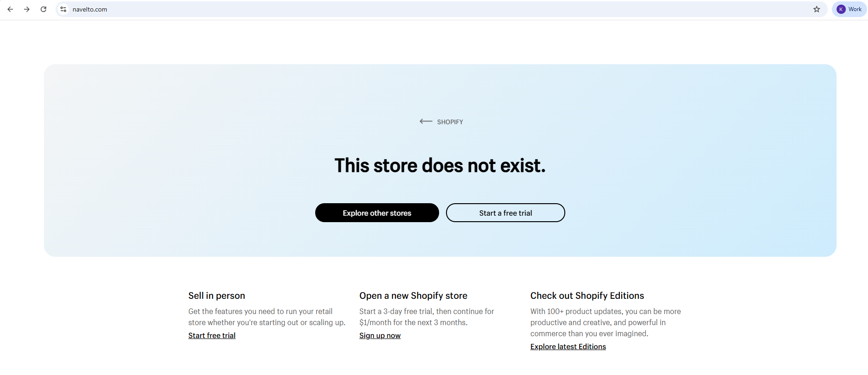Reload the navelto.com page
Image resolution: width=868 pixels, height=375 pixels.
tap(43, 9)
